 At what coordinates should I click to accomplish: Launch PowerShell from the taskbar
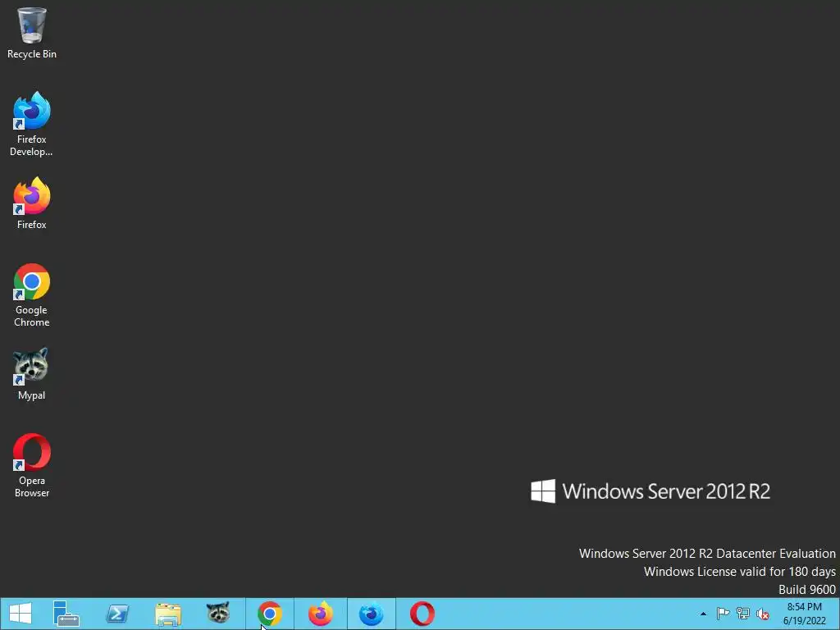pyautogui.click(x=116, y=614)
